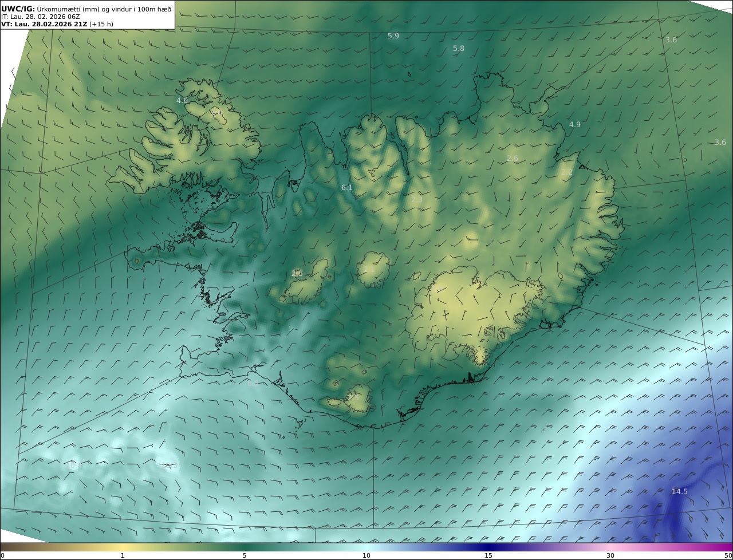
Task: Click the valid time 'VT: Lau. 28.02.2026 21Z (+15 h)'
Action: 57,25
